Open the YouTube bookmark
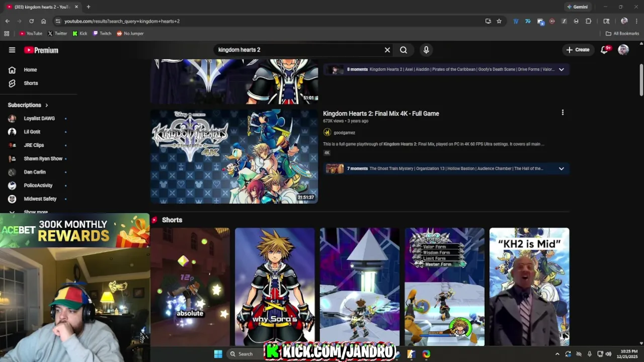This screenshot has height=362, width=644. coord(31,34)
